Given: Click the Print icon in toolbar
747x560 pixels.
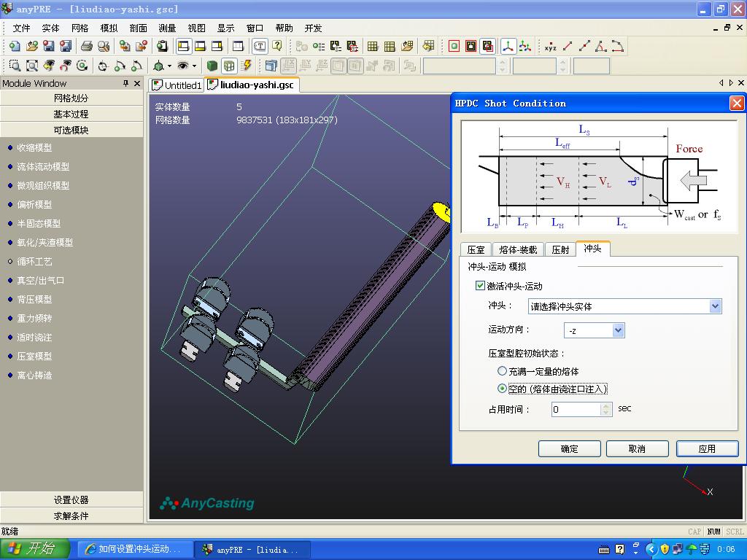Looking at the screenshot, I should click(x=87, y=46).
